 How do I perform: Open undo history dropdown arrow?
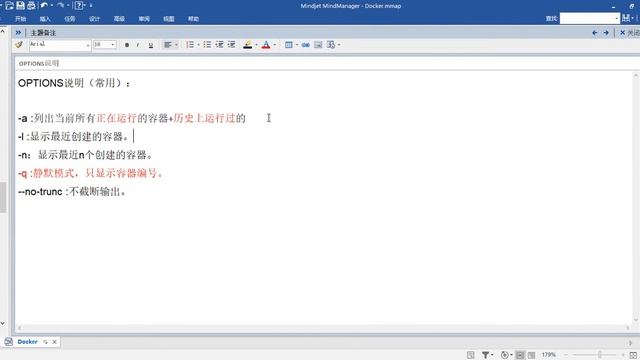click(52, 6)
